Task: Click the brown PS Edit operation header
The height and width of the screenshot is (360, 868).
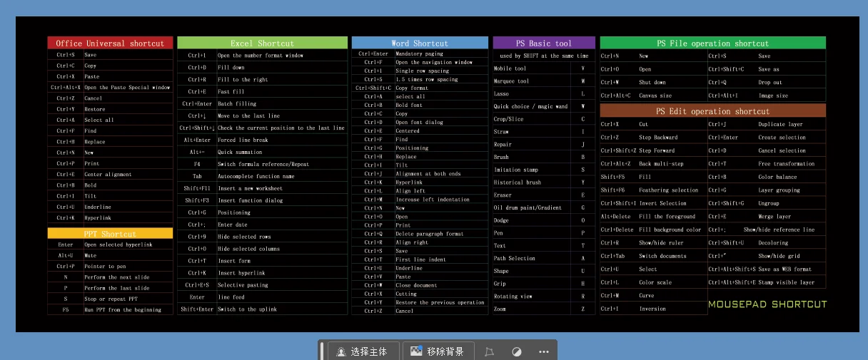Action: point(712,111)
